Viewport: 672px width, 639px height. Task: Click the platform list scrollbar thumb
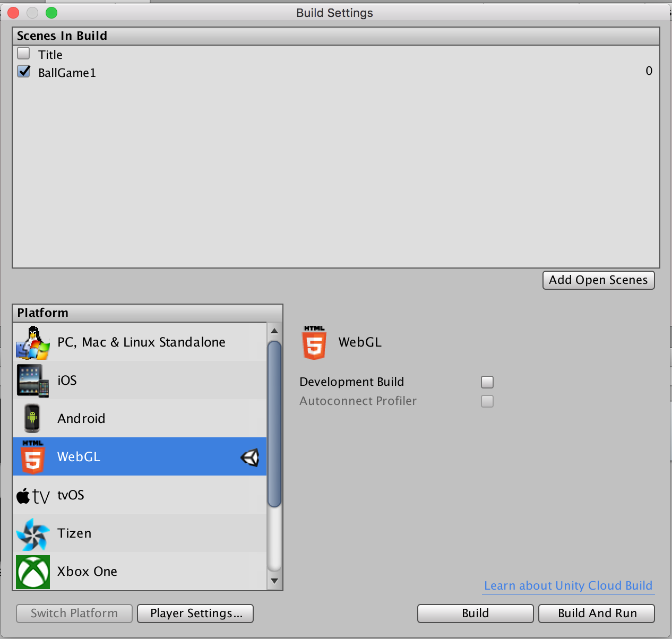pos(274,424)
